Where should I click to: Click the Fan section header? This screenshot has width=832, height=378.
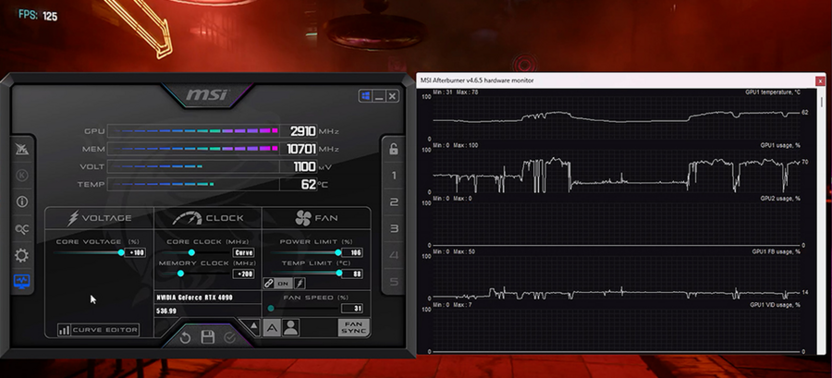pyautogui.click(x=316, y=218)
